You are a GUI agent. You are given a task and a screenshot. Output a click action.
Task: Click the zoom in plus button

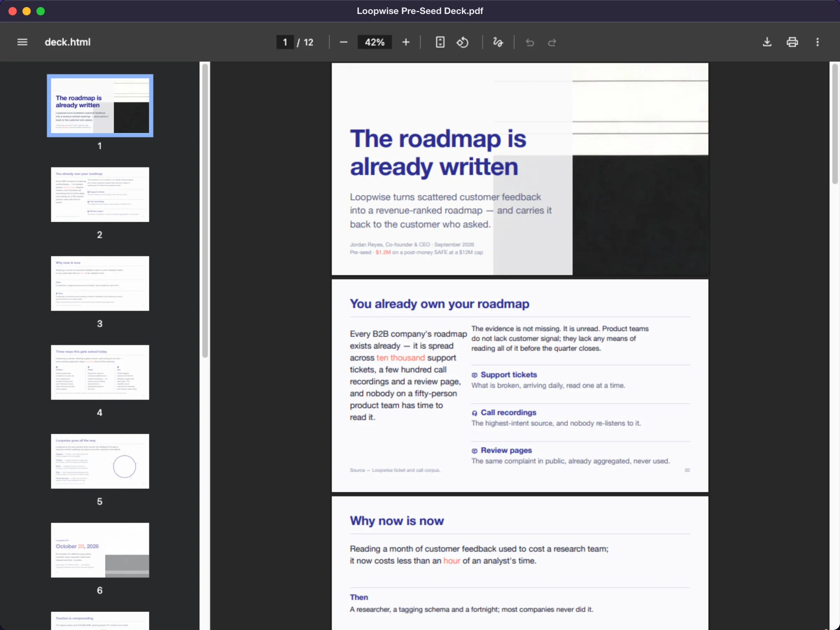pos(406,42)
